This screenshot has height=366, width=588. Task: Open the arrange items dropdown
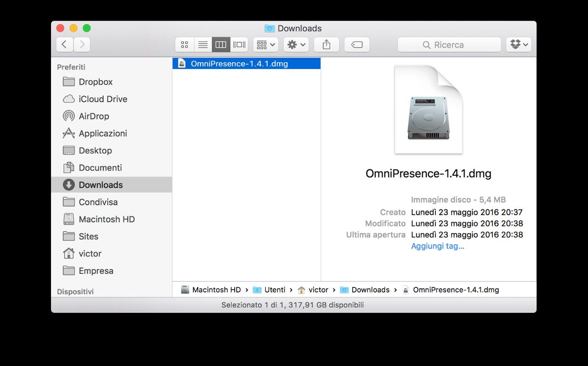(x=266, y=45)
